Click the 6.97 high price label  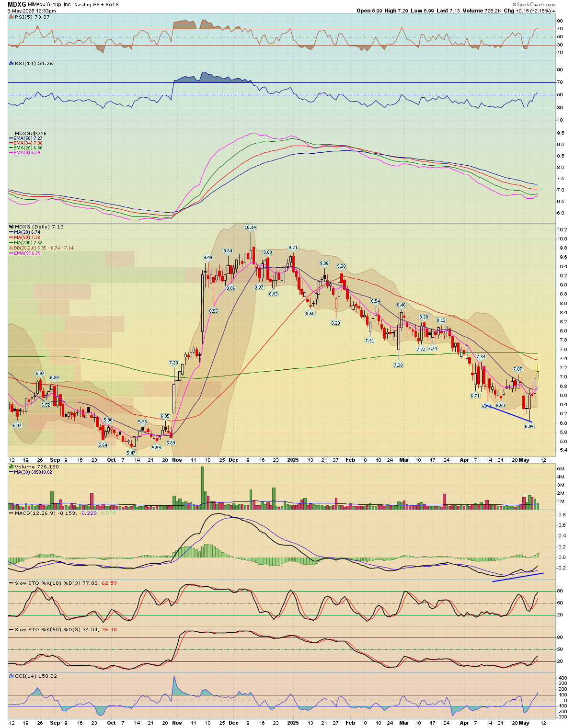coord(40,373)
